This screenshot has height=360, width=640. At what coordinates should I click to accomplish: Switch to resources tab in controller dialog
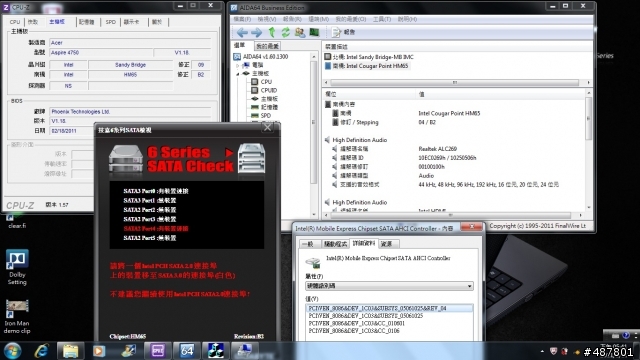pyautogui.click(x=386, y=244)
